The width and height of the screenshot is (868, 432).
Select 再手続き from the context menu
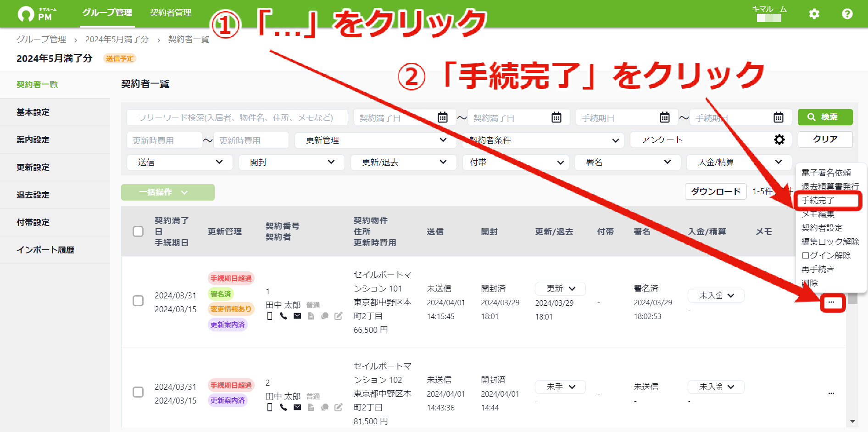[x=818, y=269]
